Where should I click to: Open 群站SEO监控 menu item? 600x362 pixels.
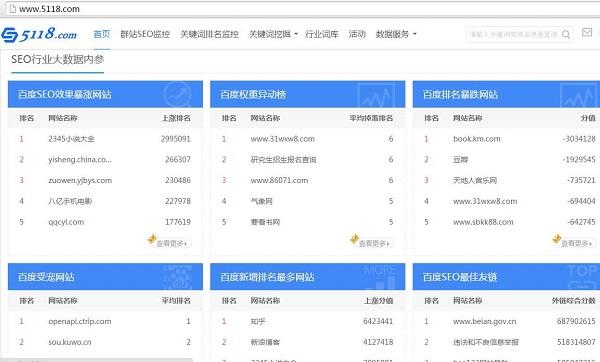point(145,34)
